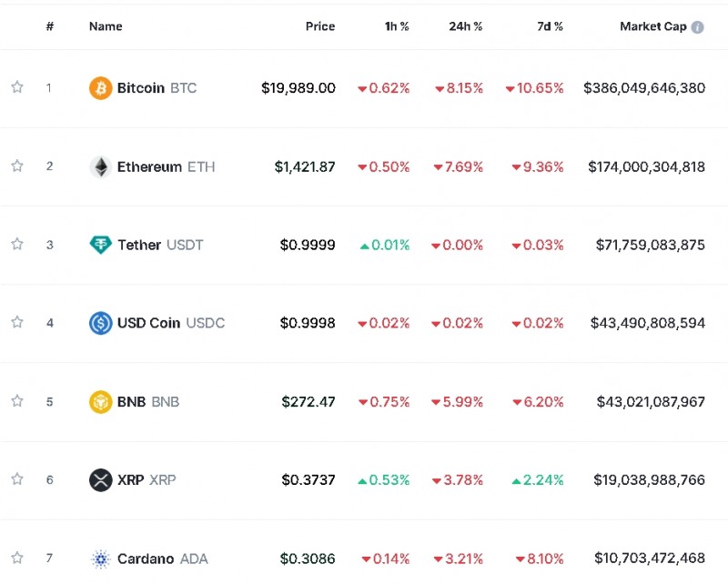Image resolution: width=728 pixels, height=584 pixels.
Task: Sort table by Price column header
Action: point(320,26)
